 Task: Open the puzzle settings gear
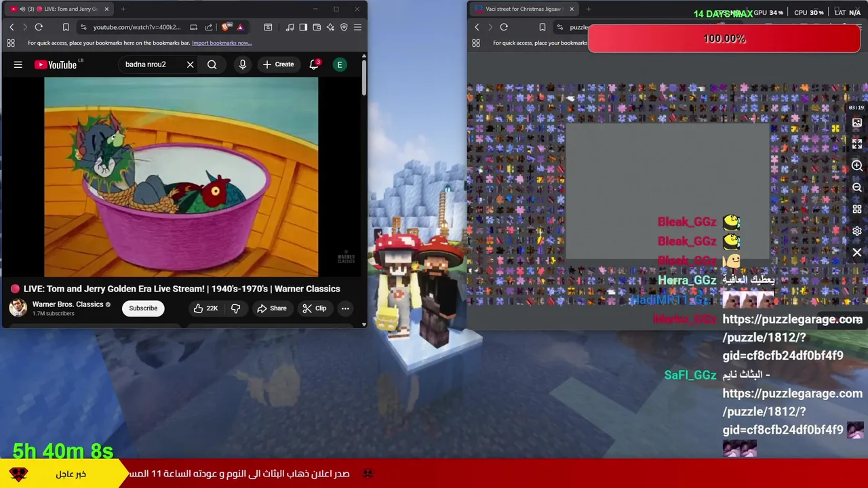[x=857, y=231]
